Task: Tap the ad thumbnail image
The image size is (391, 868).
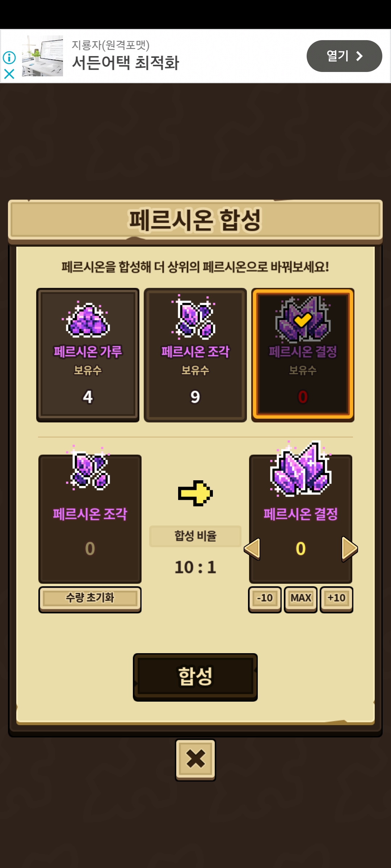Action: coord(42,56)
